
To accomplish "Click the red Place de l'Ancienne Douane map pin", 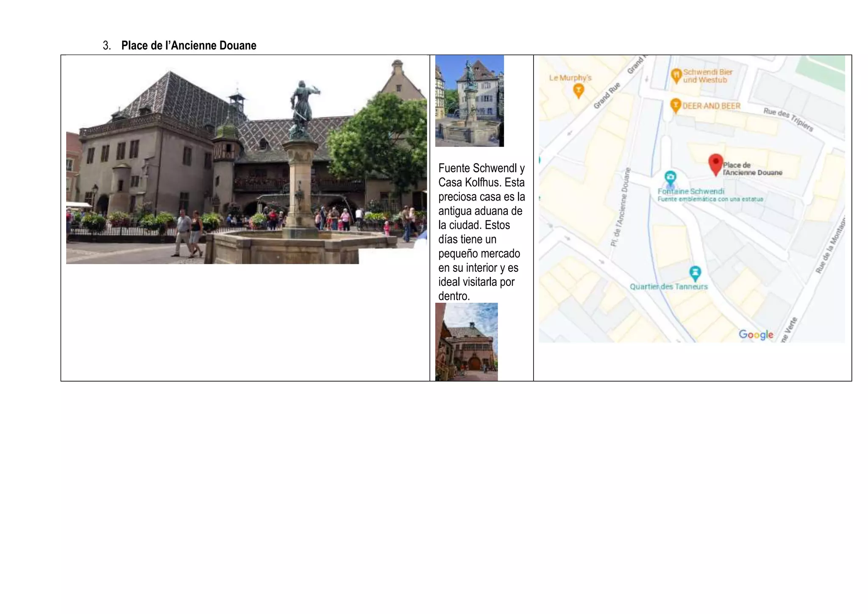I will [715, 165].
